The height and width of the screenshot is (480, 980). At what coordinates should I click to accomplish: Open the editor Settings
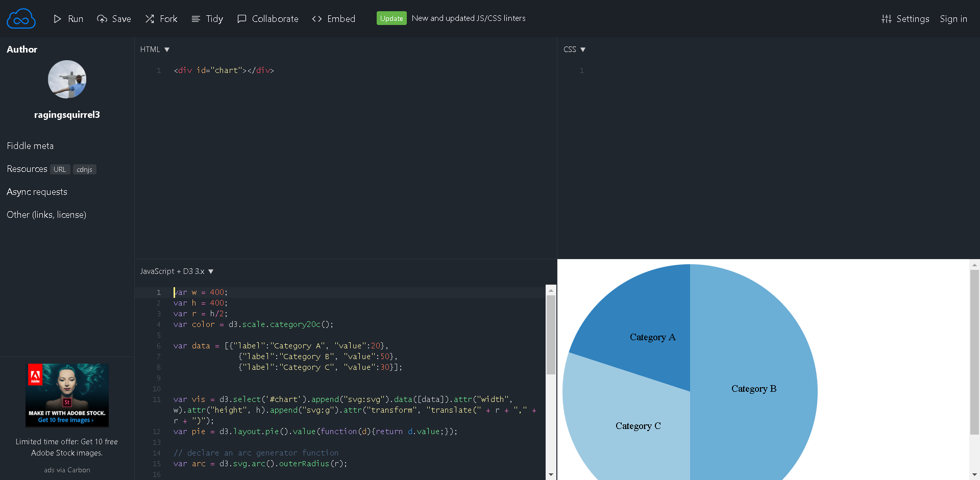(905, 19)
